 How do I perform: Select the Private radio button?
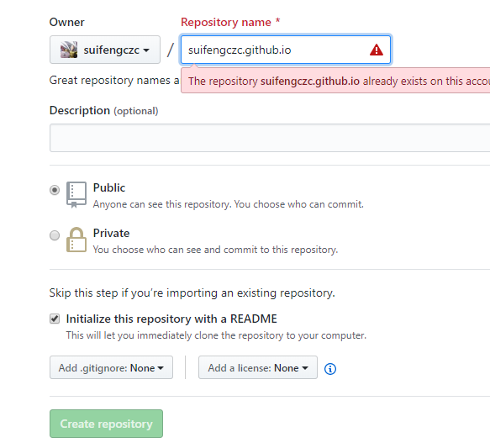[x=55, y=235]
